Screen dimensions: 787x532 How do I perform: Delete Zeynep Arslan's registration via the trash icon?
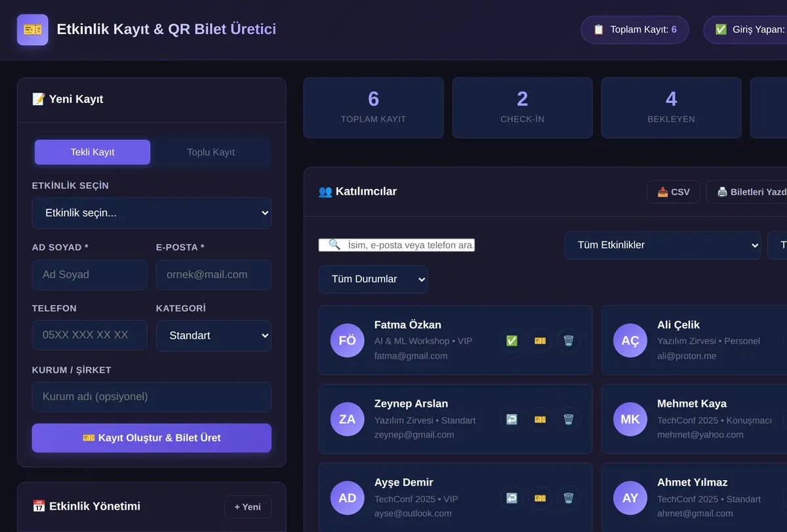click(x=568, y=419)
